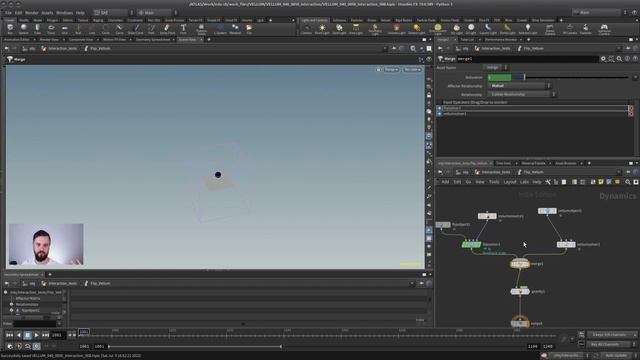Viewport: 640px width, 360px height.
Task: Select the Spray Paint shelf tool
Action: pos(167,29)
